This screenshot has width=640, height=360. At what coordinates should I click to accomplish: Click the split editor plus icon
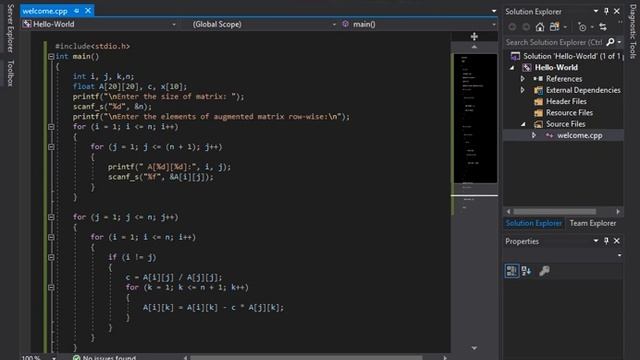pyautogui.click(x=474, y=37)
